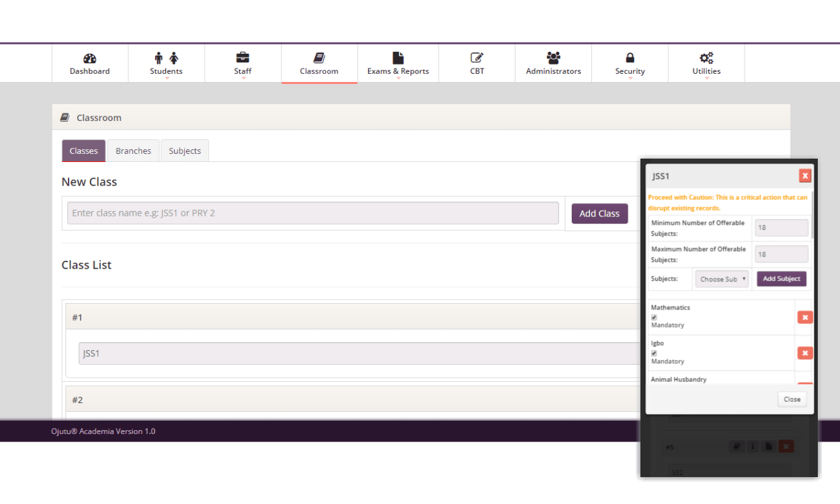Click the Students people icon
Screen dimensions: 840x504
point(166,58)
